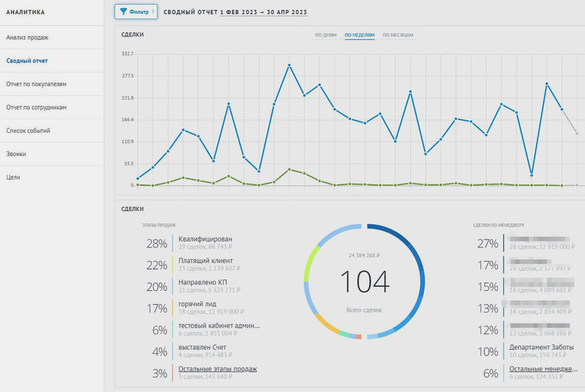Switch chart to ПО МЕСЯЦАМ view
This screenshot has height=392, width=585.
[398, 35]
